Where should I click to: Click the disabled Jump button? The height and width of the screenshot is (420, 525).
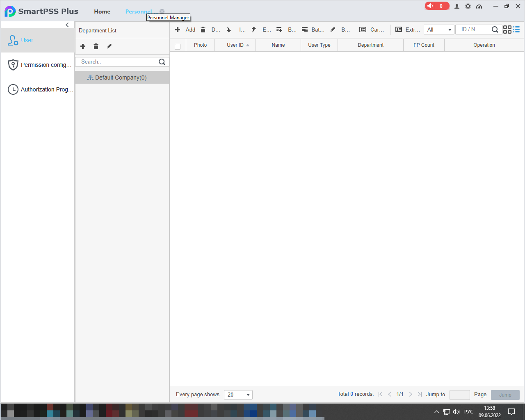505,395
